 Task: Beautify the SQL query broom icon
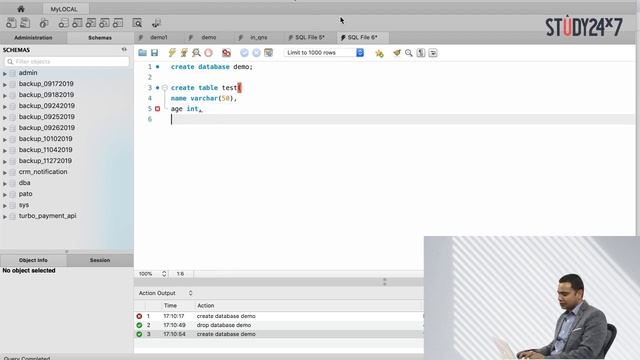click(397, 53)
